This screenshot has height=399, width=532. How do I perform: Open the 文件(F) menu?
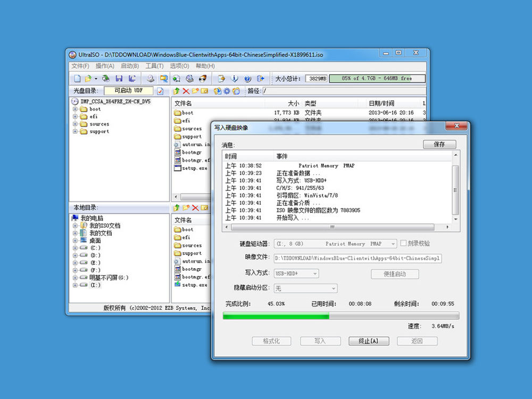[80, 66]
